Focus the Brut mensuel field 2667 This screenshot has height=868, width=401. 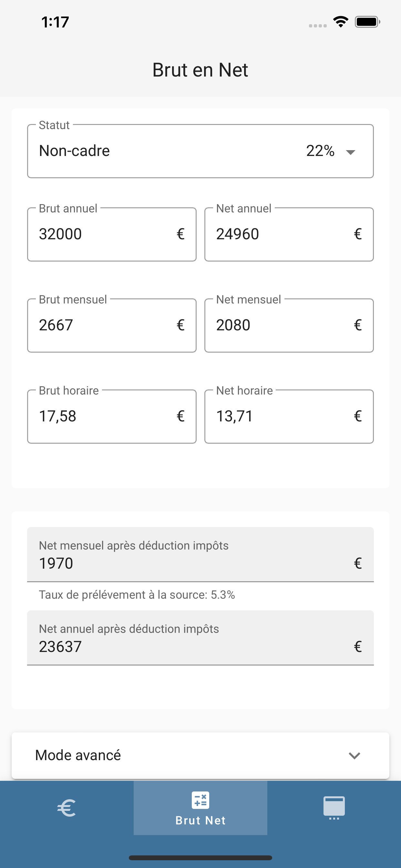point(112,325)
